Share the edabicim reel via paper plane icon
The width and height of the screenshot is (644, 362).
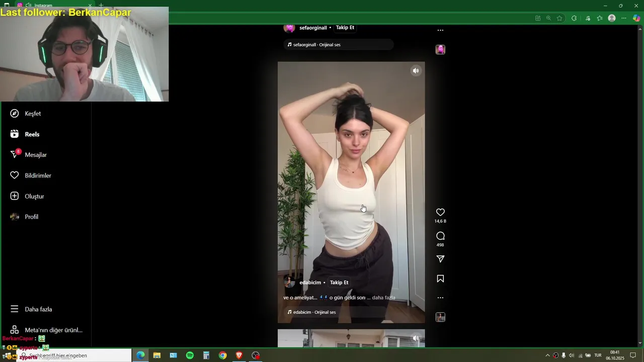point(440,259)
